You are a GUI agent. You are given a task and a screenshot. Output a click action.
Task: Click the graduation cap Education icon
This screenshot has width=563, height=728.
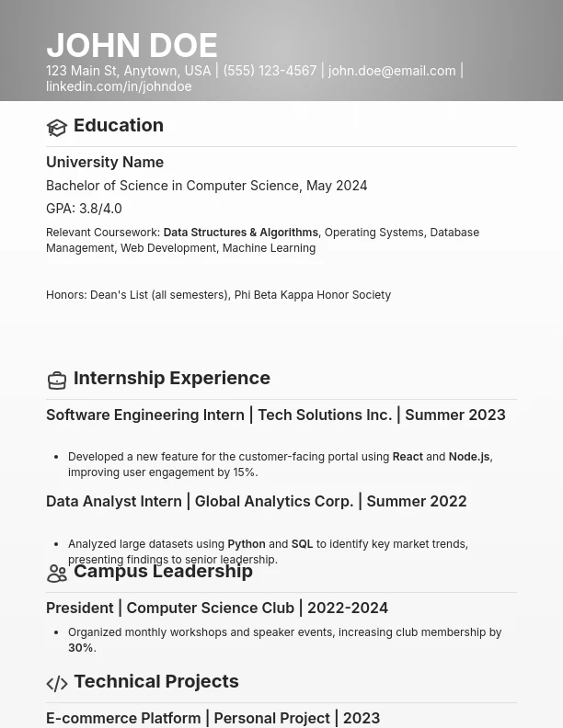click(x=57, y=128)
